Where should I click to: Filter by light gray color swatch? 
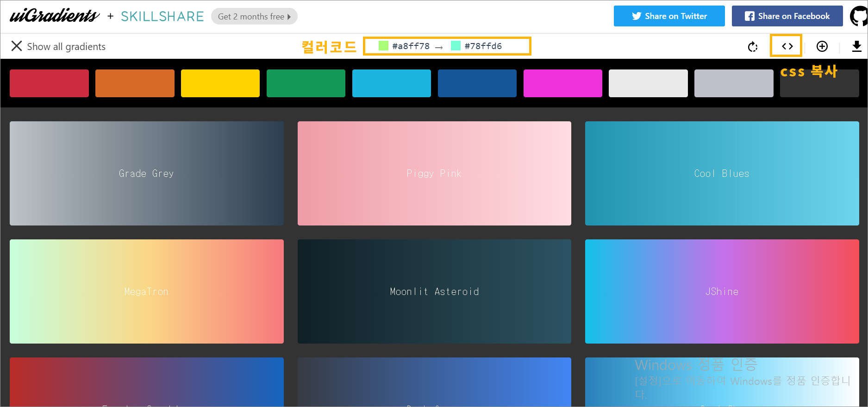[734, 83]
